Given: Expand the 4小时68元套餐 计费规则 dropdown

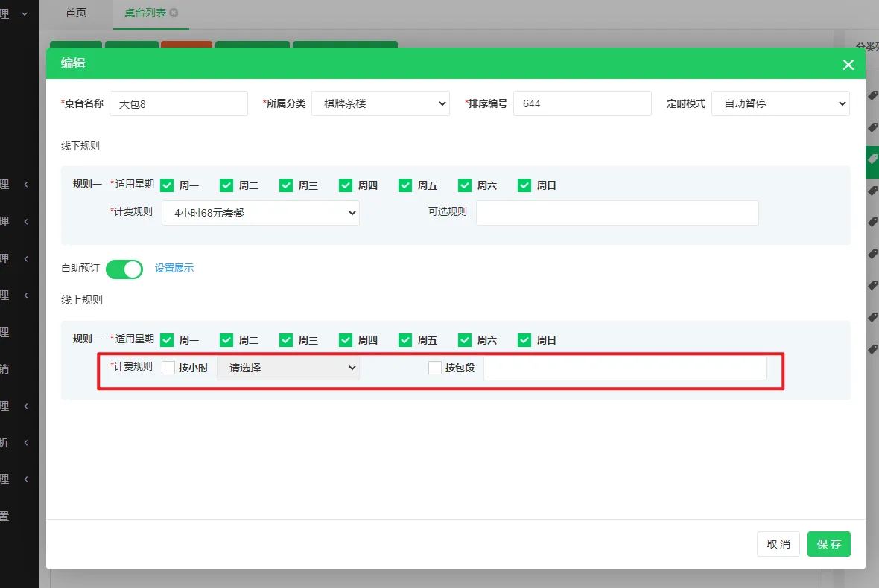Looking at the screenshot, I should point(260,213).
